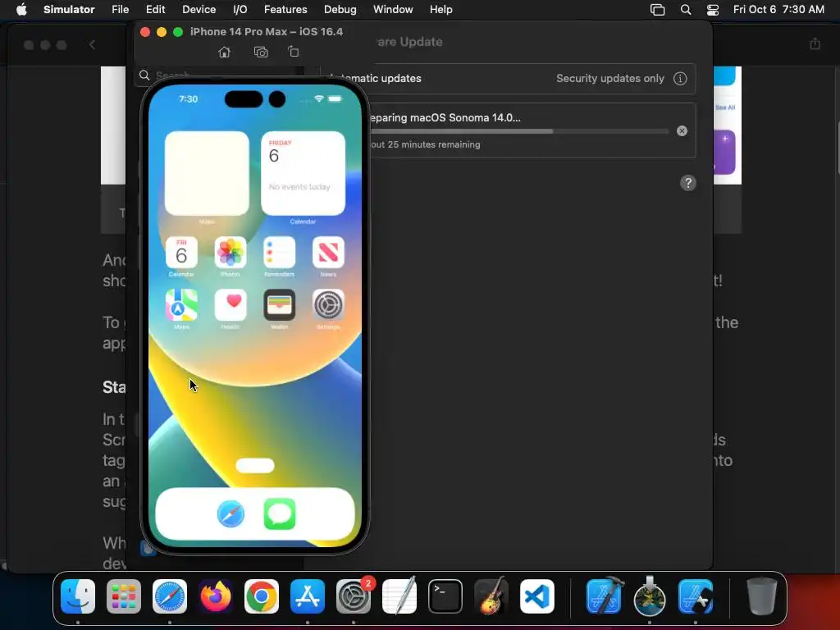Rotate the device with the Simulator rotate icon
840x630 pixels.
(x=293, y=52)
